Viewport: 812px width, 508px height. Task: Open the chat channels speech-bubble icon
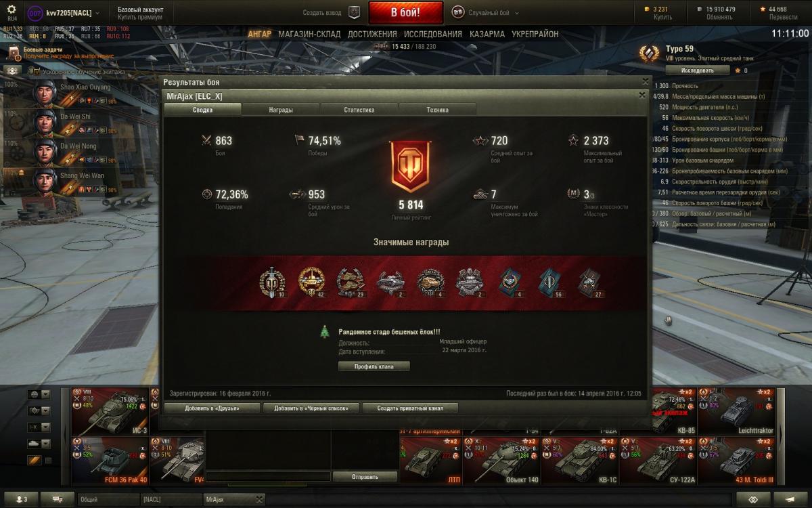(x=58, y=499)
